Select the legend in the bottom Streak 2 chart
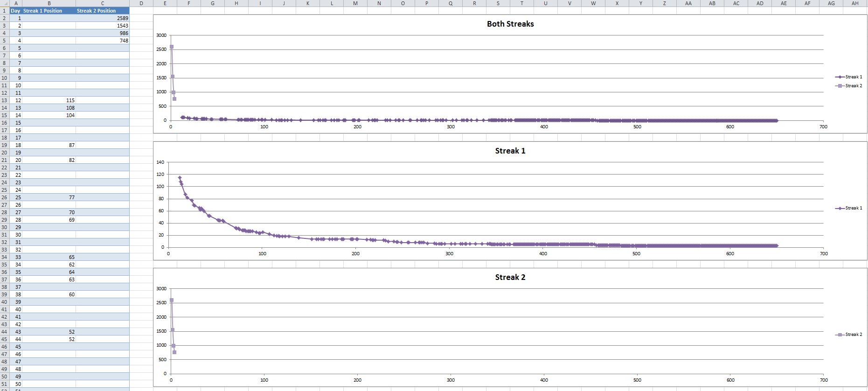This screenshot has width=868, height=391. click(849, 335)
